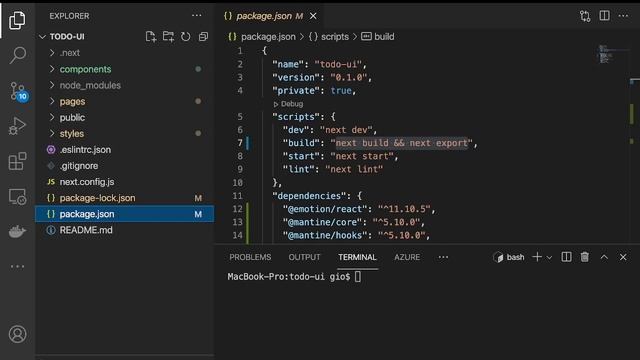This screenshot has height=360, width=640.
Task: Create a new folder in TODO-UI
Action: [x=168, y=36]
